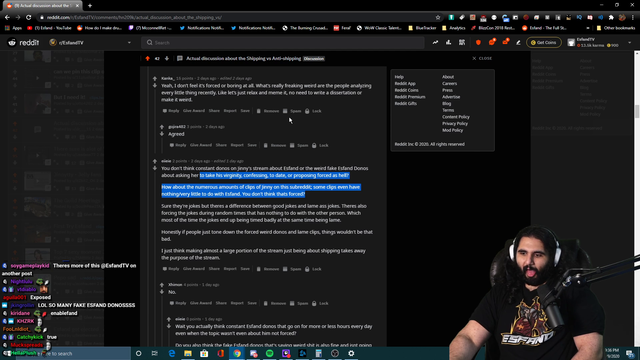Upvote Kanka_'s comment
640x360 pixels.
point(155,78)
